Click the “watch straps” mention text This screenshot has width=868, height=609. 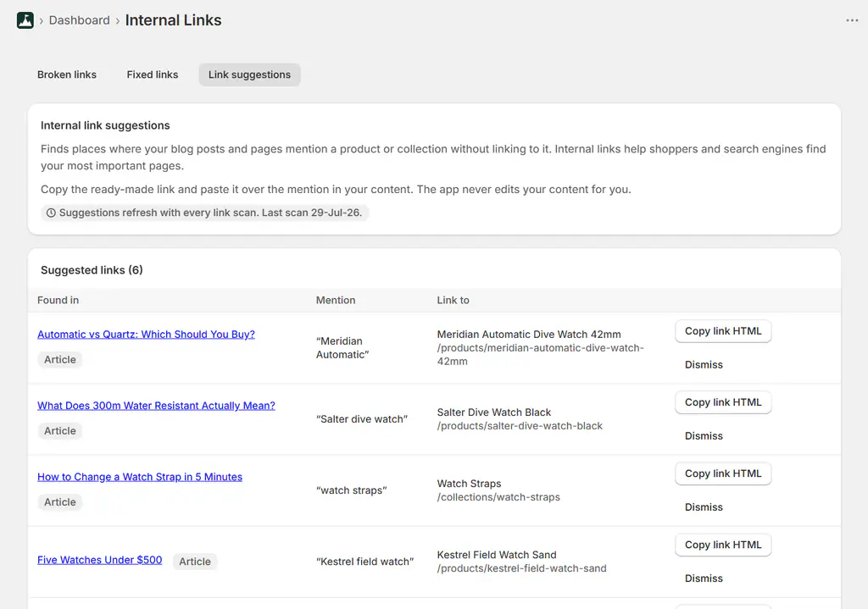[x=352, y=490]
